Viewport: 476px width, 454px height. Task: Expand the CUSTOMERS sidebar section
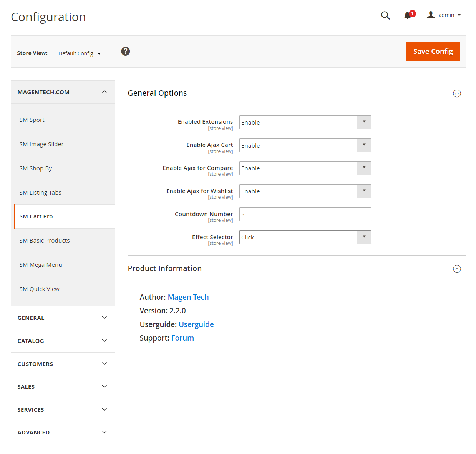coord(63,364)
